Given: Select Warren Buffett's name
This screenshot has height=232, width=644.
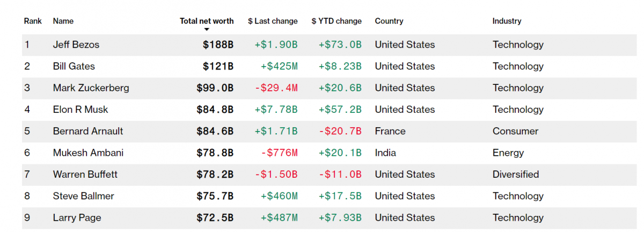Looking at the screenshot, I should pyautogui.click(x=85, y=174).
